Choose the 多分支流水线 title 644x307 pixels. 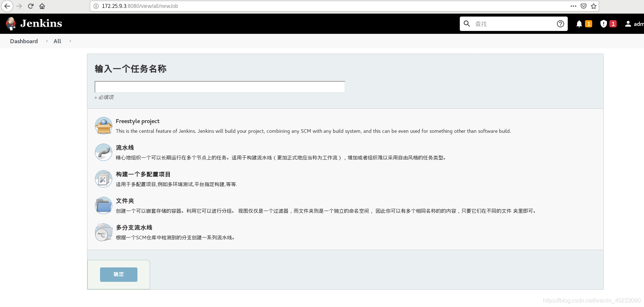tap(134, 227)
